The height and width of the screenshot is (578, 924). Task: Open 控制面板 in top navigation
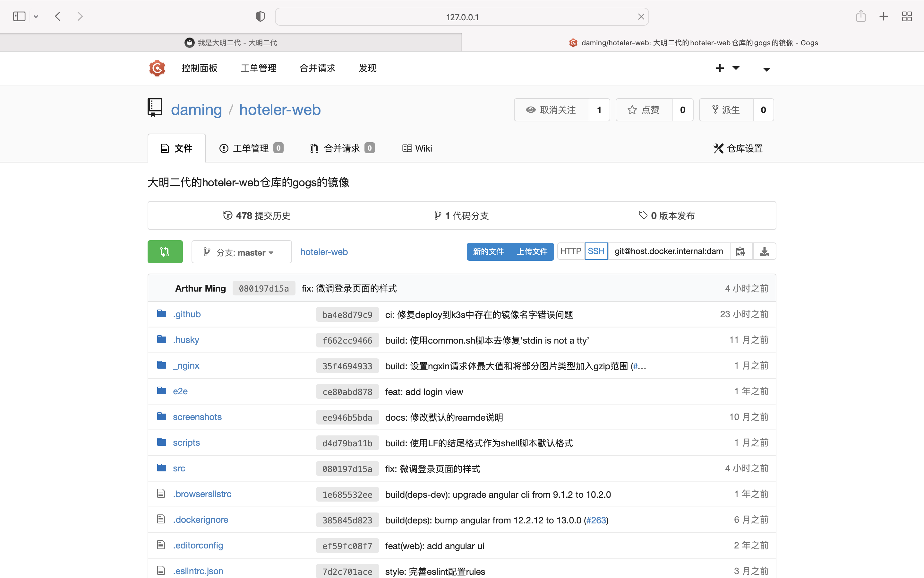[199, 68]
